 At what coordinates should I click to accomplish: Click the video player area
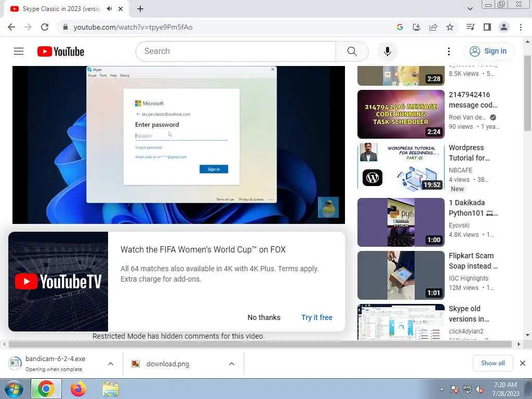179,145
